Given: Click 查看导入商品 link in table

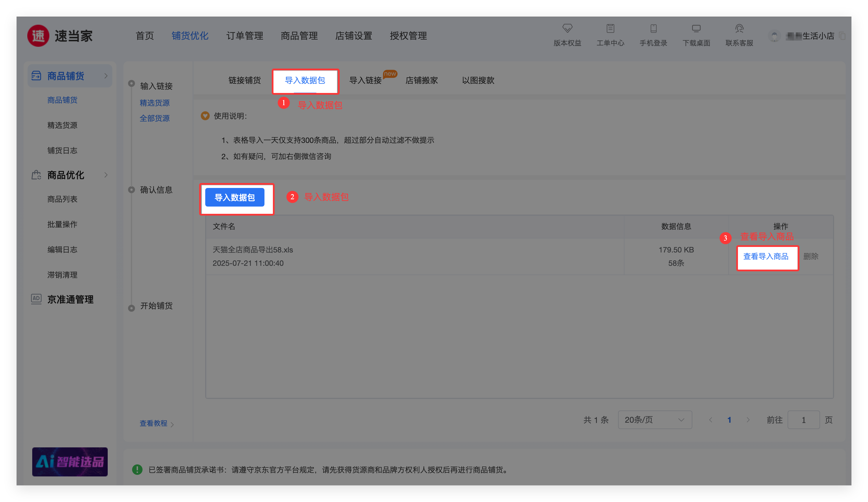Looking at the screenshot, I should tap(766, 257).
